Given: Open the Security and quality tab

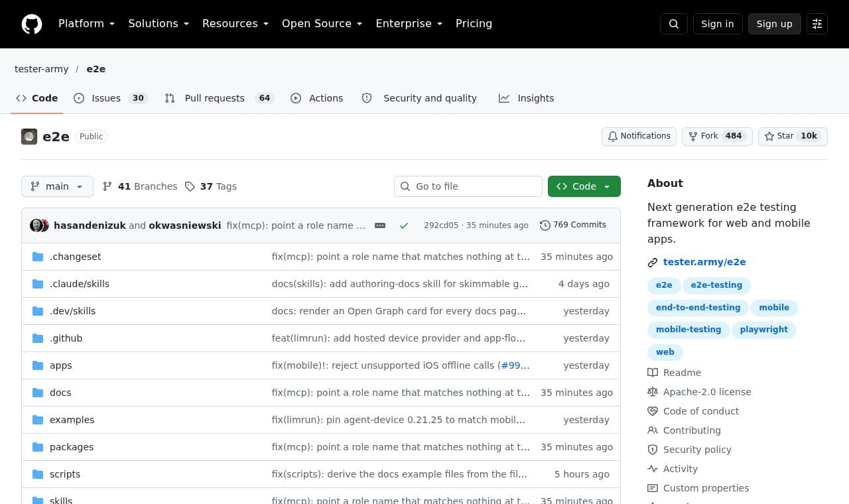Looking at the screenshot, I should point(419,98).
